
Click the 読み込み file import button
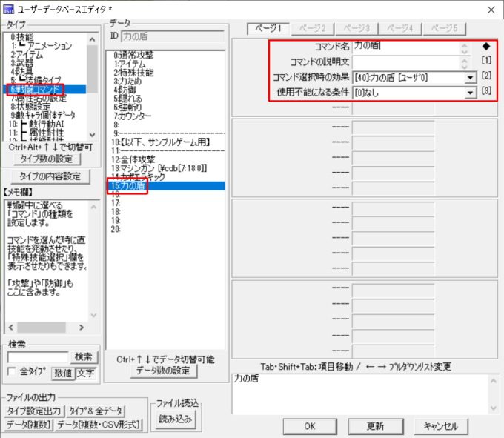tap(174, 417)
